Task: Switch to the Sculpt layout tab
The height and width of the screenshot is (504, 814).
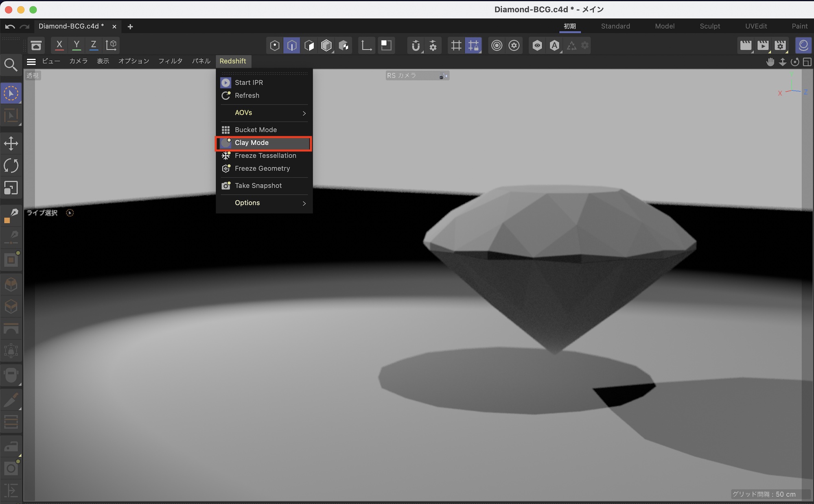Action: (709, 26)
